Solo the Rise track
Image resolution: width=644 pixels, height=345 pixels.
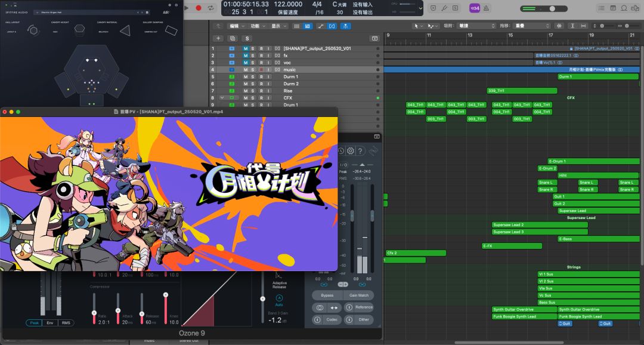point(253,91)
